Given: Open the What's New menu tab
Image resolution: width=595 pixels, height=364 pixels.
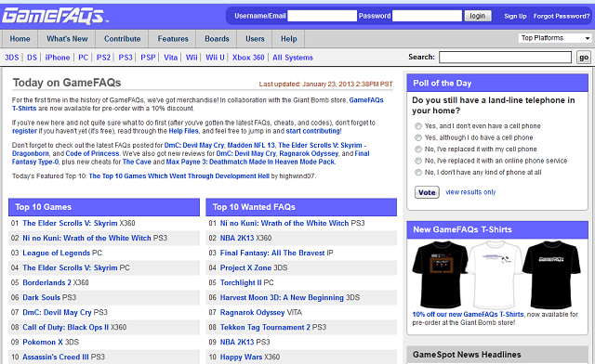Looking at the screenshot, I should [x=67, y=39].
